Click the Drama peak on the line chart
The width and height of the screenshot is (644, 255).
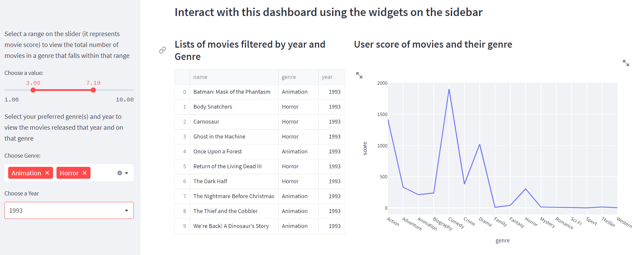[x=480, y=144]
